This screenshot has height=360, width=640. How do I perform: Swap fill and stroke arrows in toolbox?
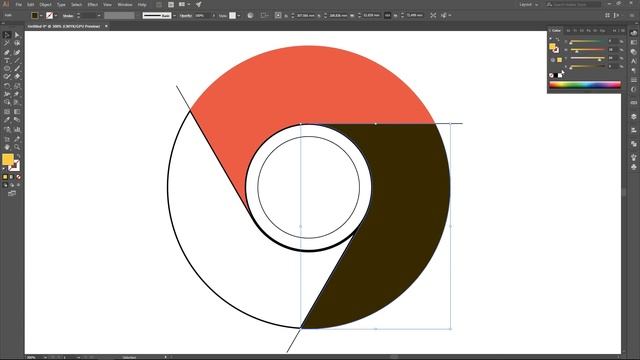(x=18, y=156)
